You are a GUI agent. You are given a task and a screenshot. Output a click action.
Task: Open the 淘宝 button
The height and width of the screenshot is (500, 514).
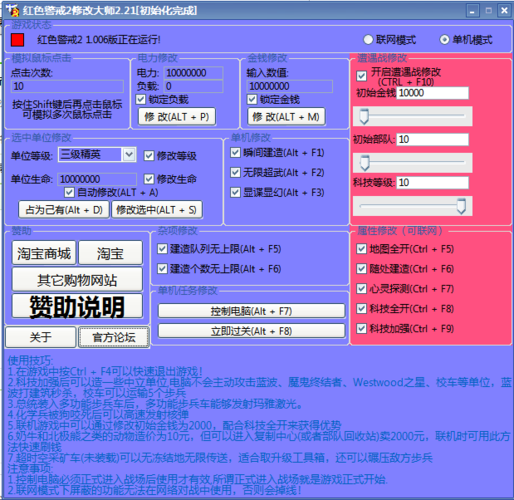click(x=111, y=253)
